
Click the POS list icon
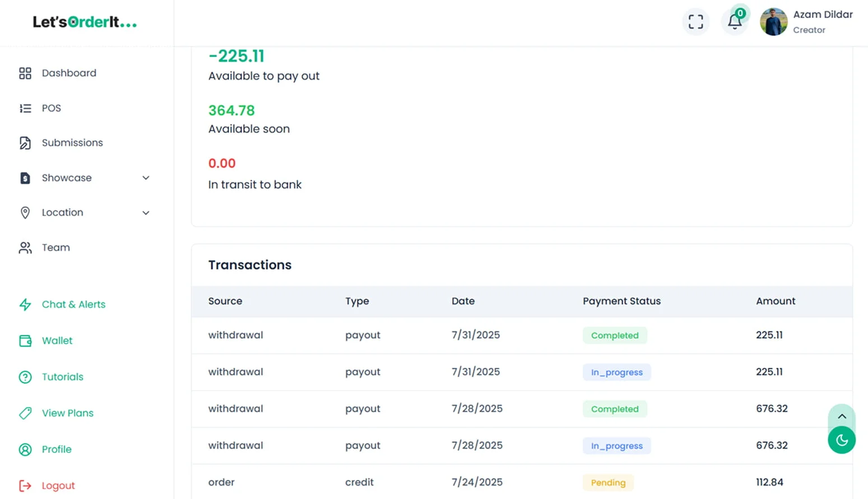tap(25, 108)
